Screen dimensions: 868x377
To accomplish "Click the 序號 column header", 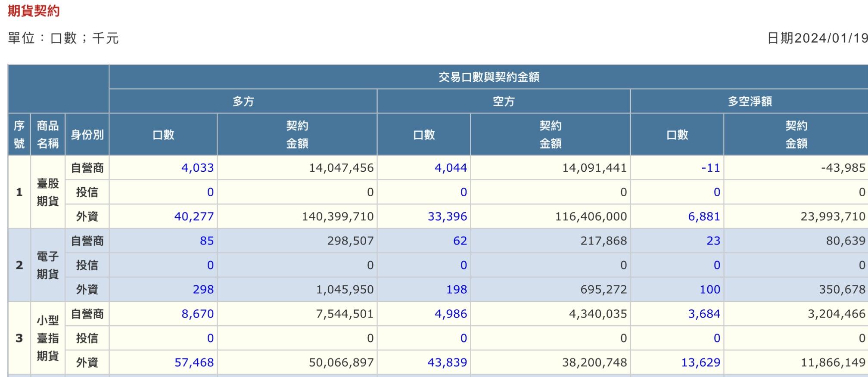I will click(x=19, y=135).
